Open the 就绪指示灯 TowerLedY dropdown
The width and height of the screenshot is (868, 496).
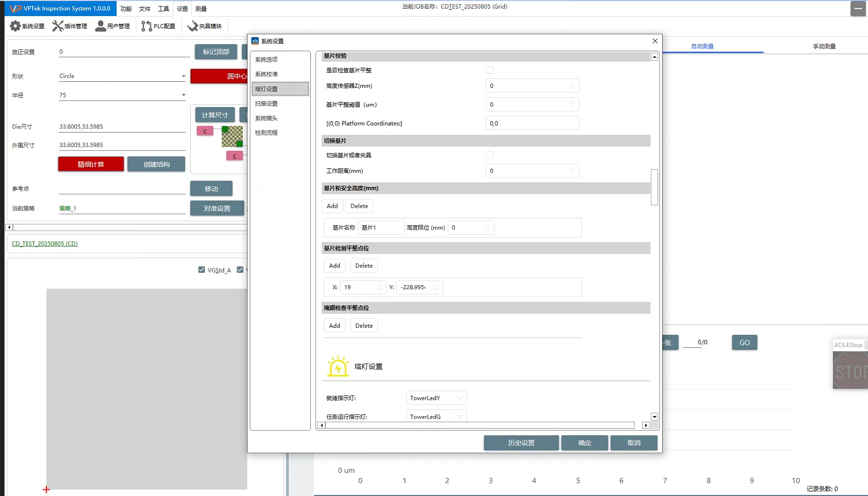436,398
